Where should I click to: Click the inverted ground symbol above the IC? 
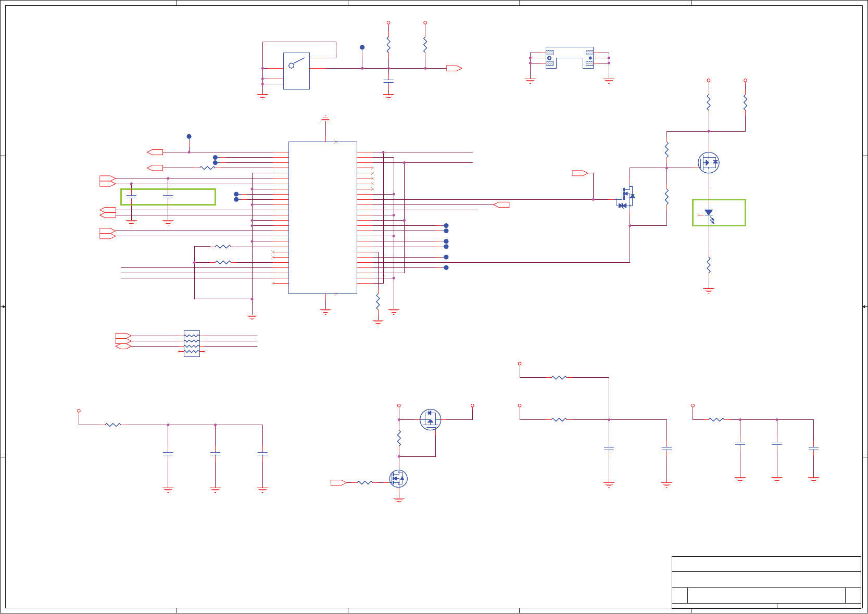pyautogui.click(x=325, y=119)
